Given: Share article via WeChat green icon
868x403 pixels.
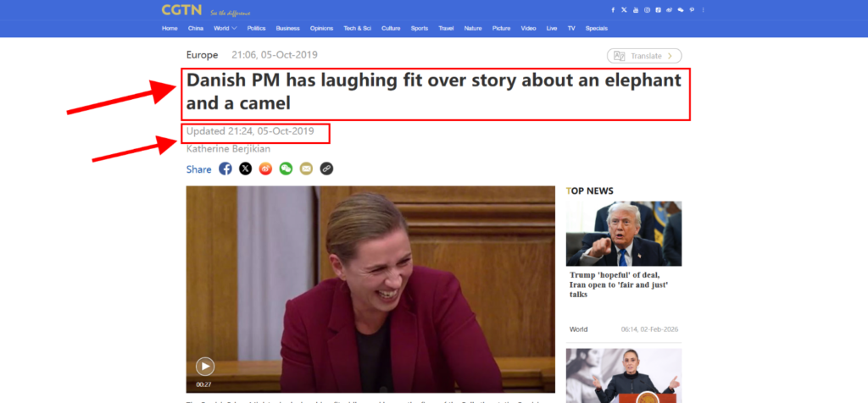Looking at the screenshot, I should [x=286, y=168].
